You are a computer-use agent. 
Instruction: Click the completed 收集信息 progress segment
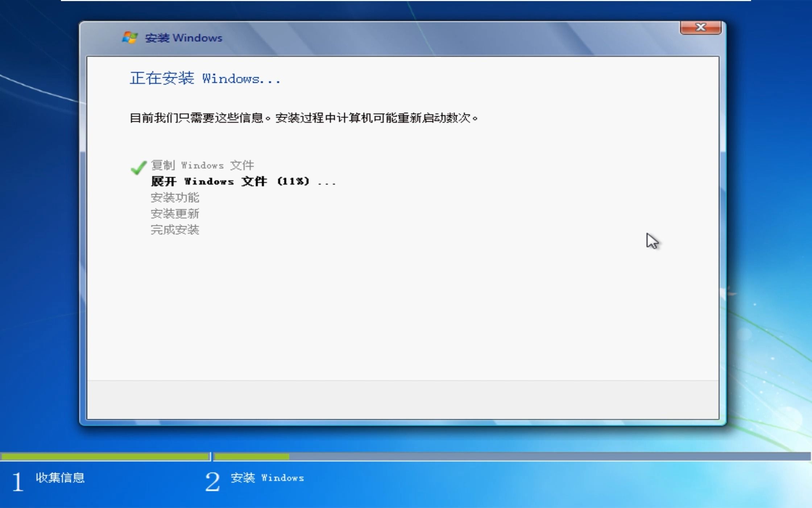click(x=105, y=456)
